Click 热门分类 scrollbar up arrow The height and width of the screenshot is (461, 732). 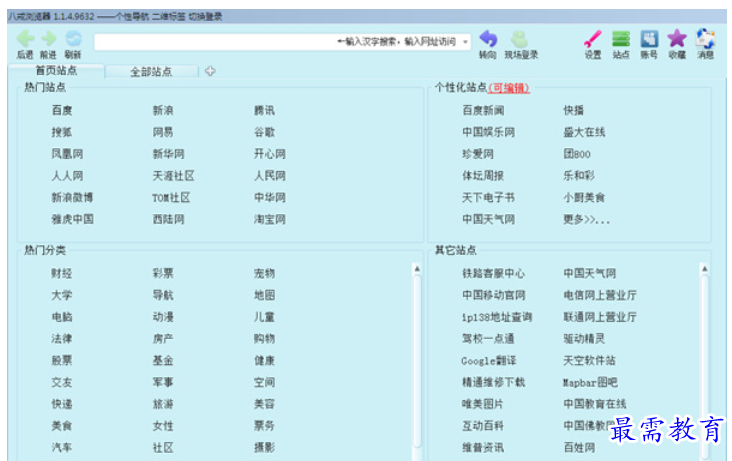417,269
